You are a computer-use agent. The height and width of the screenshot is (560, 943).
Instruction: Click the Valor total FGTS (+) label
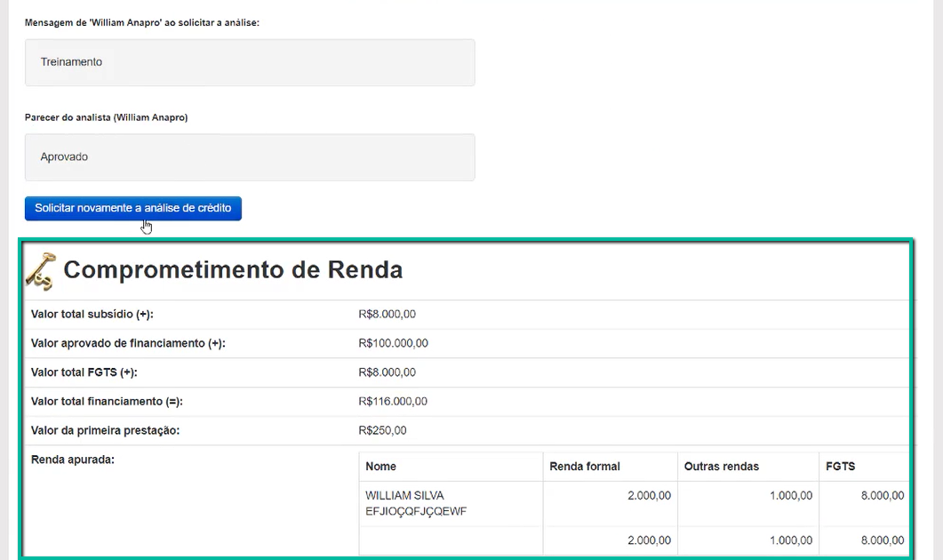click(x=84, y=372)
